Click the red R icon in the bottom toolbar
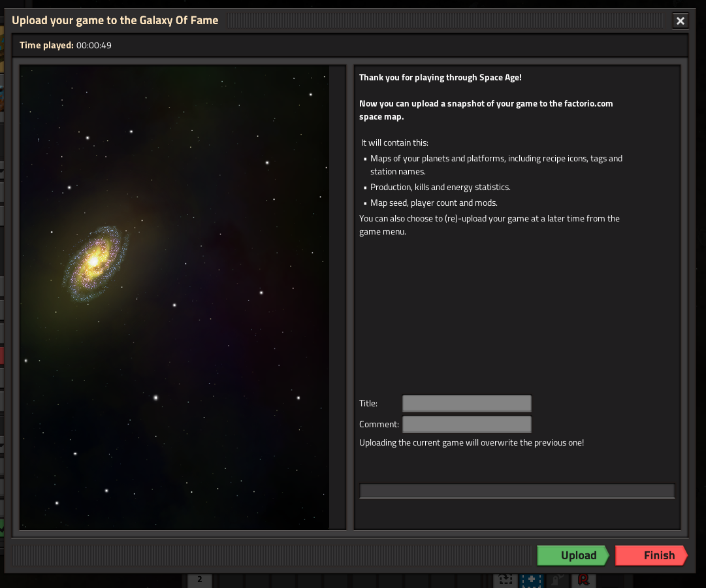Viewport: 706px width, 588px height. [x=583, y=581]
